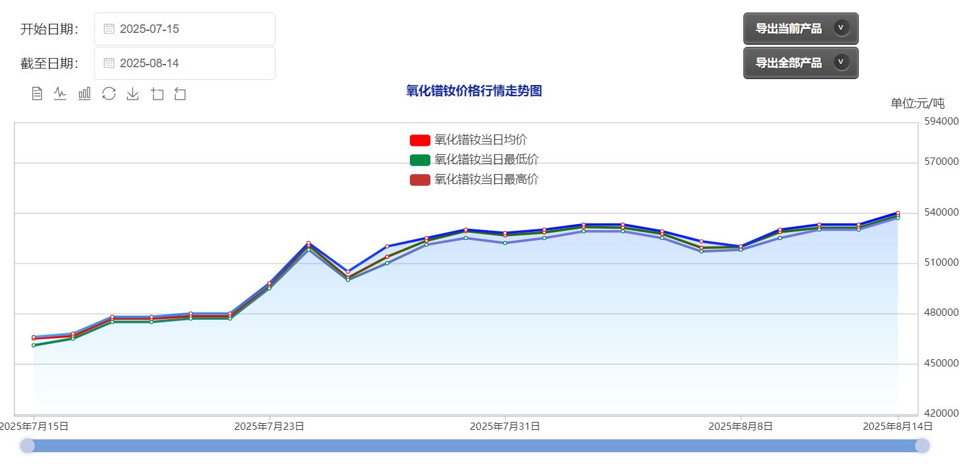The width and height of the screenshot is (980, 474).
Task: Click the 450000 axis label
Action: pyautogui.click(x=942, y=363)
